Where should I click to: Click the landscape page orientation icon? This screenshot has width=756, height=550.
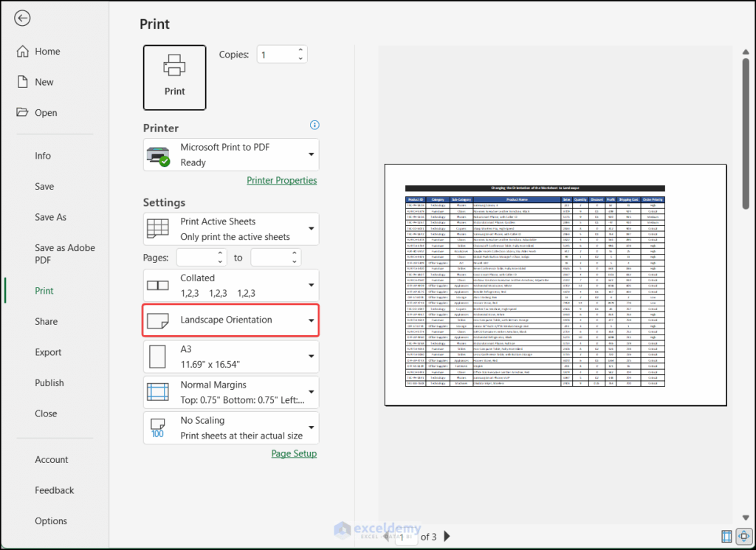[x=158, y=320]
